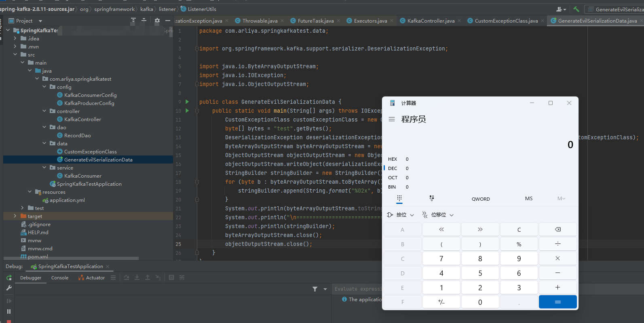Image resolution: width=644 pixels, height=323 pixels.
Task: Open GenerateEvilSerializationData run configuration dropdown
Action: pyautogui.click(x=614, y=9)
